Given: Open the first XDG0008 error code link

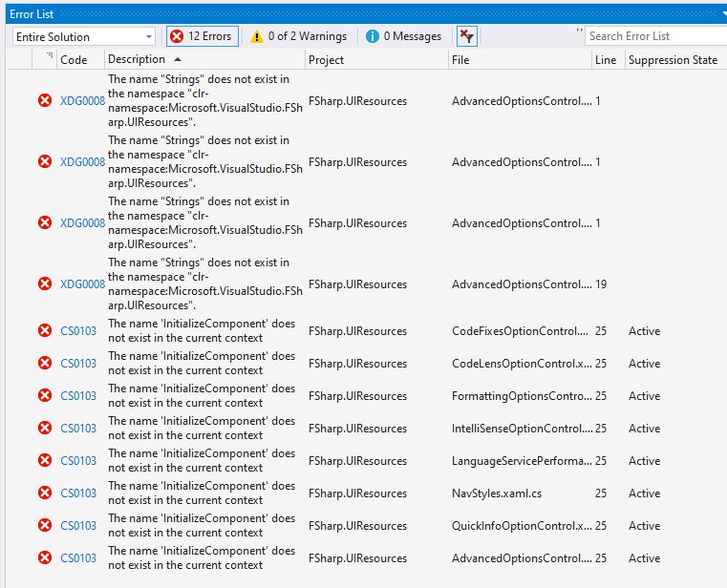Looking at the screenshot, I should 82,101.
